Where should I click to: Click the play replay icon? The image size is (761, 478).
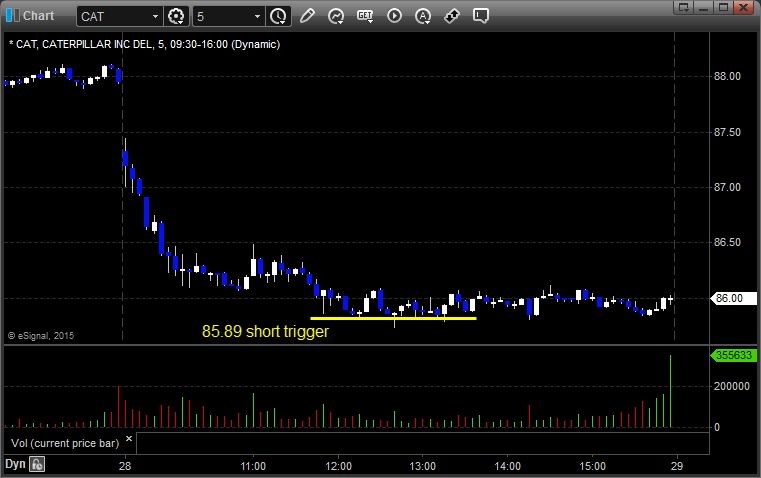click(x=394, y=16)
